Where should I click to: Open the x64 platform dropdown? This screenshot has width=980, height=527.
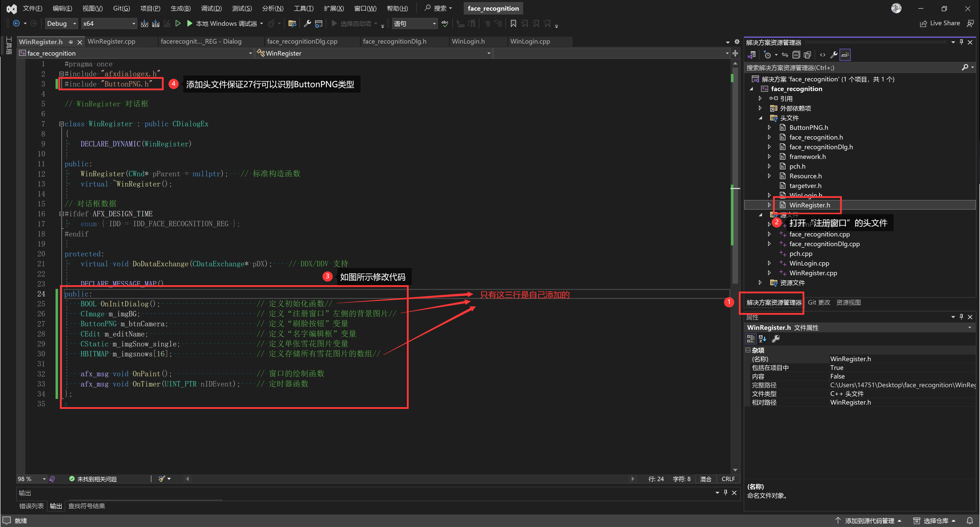tap(109, 24)
